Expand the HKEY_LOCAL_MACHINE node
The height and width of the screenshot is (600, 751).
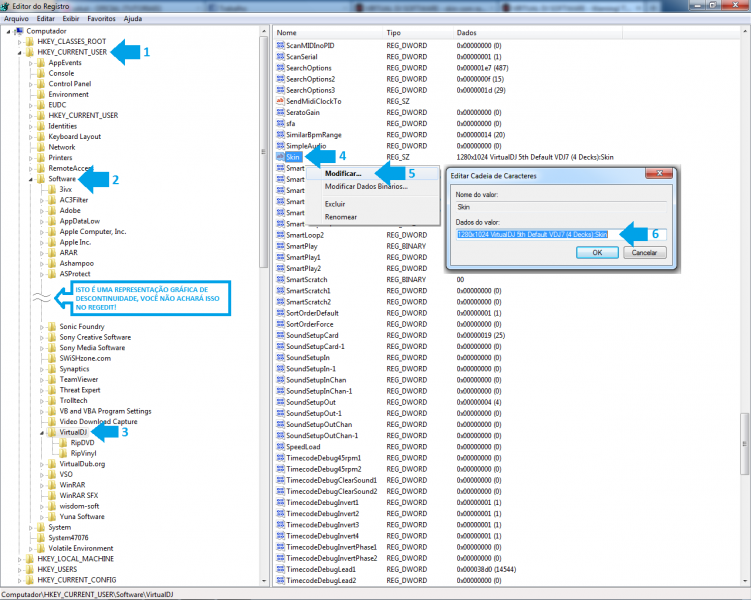tap(20, 559)
